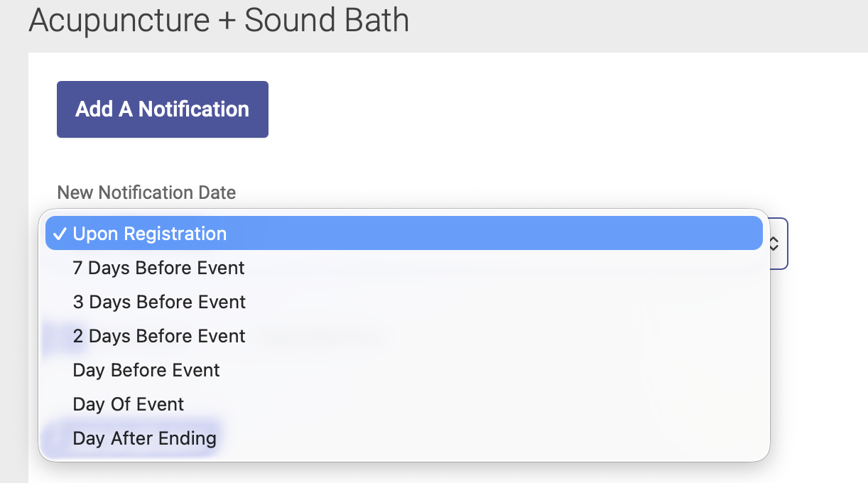Click the Add A Notification label text
The width and height of the screenshot is (868, 483).
[x=162, y=109]
